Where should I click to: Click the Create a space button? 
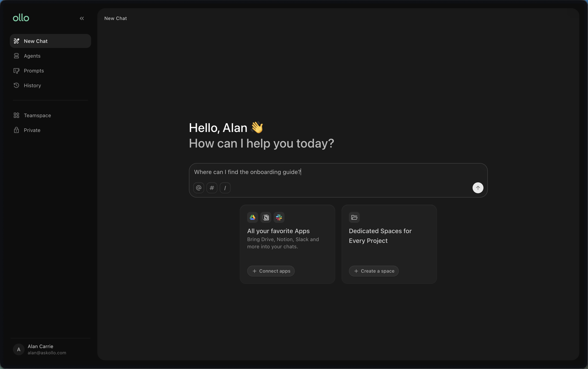[374, 271]
